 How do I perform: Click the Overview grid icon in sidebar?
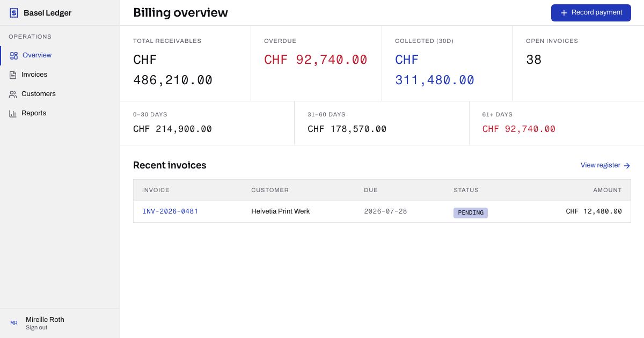(14, 55)
